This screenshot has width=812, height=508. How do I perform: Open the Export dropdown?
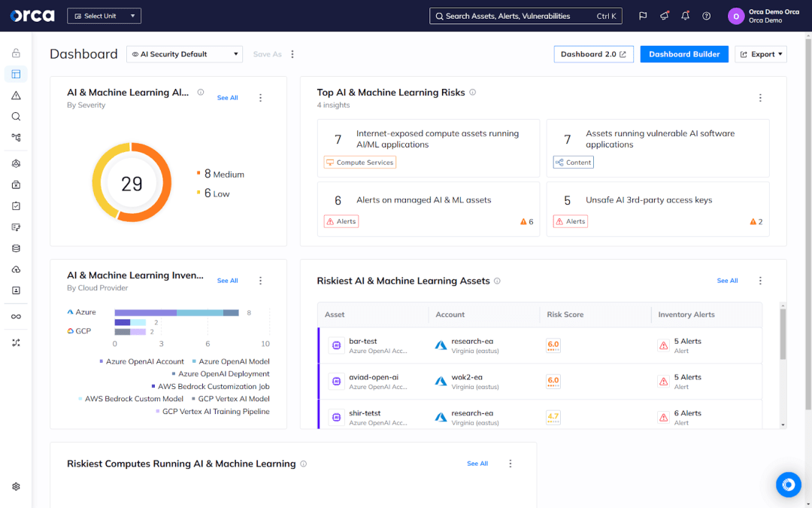pyautogui.click(x=761, y=54)
